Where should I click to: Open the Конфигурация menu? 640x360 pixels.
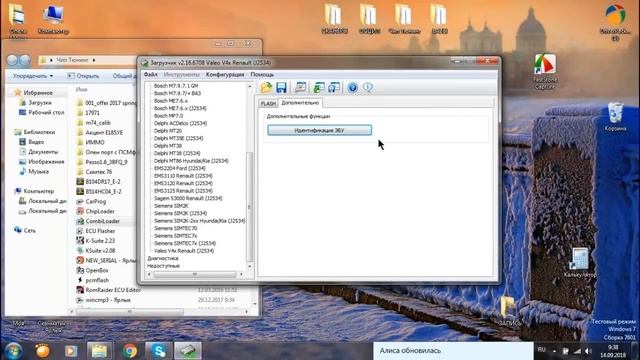225,75
